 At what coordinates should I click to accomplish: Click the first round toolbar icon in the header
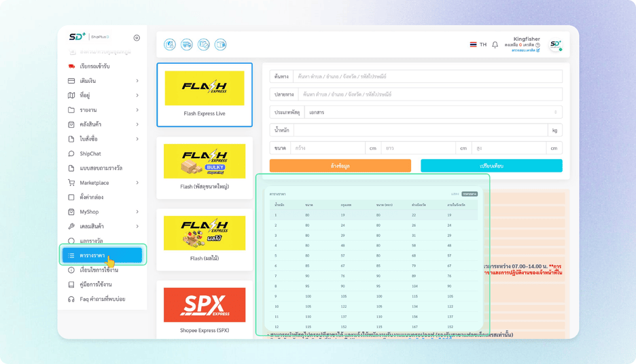[x=170, y=45]
